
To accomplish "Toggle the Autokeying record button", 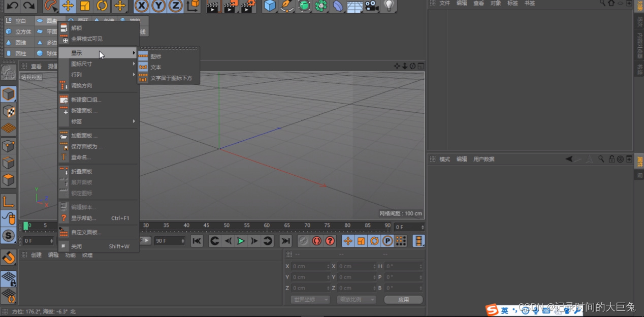I will click(x=317, y=241).
